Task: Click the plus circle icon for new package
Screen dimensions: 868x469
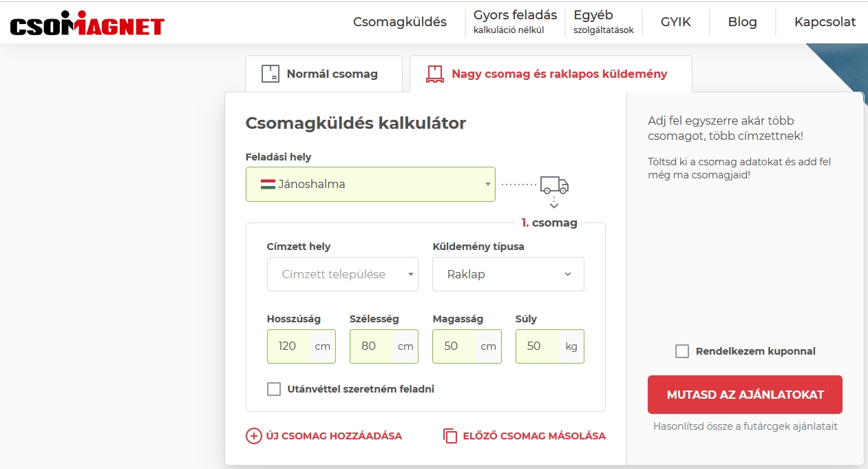Action: click(253, 436)
